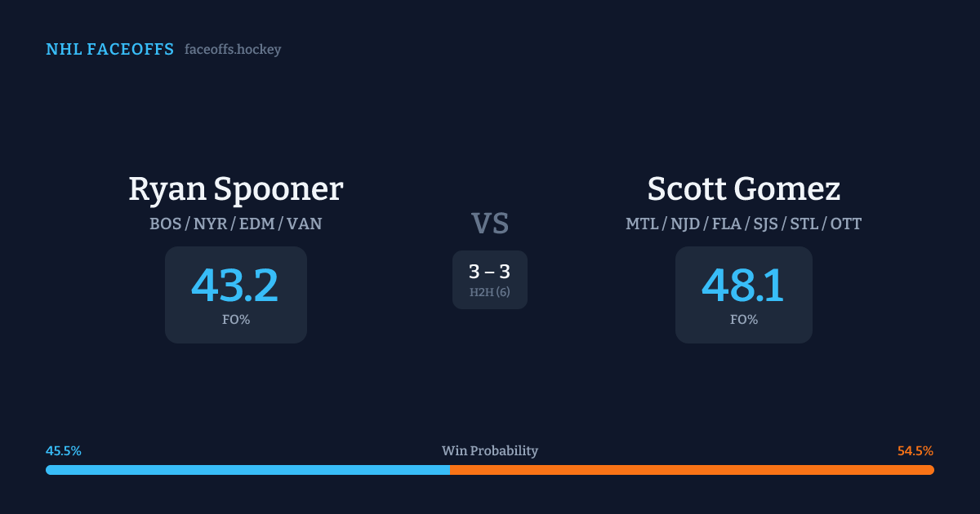This screenshot has width=980, height=514.
Task: Click Spooner's 43.2 faceoff percentage value
Action: pyautogui.click(x=235, y=286)
